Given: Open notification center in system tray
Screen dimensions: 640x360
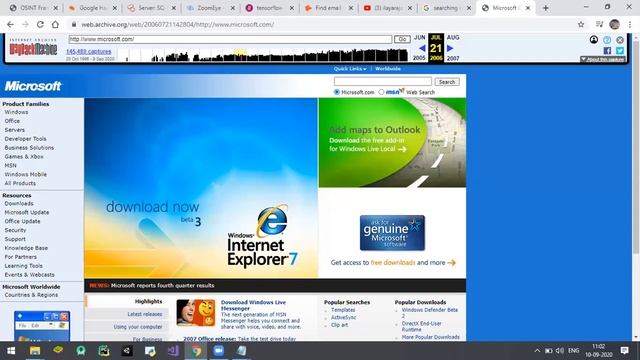Looking at the screenshot, I should (624, 350).
